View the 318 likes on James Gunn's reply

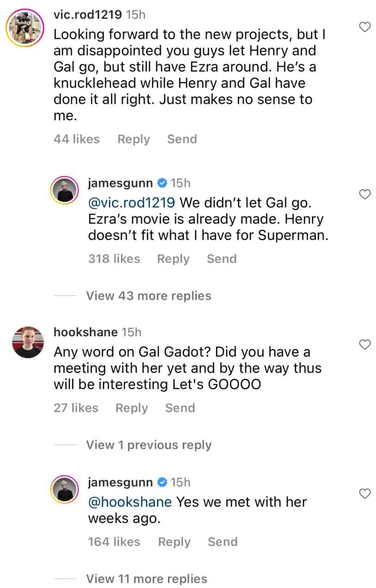114,259
